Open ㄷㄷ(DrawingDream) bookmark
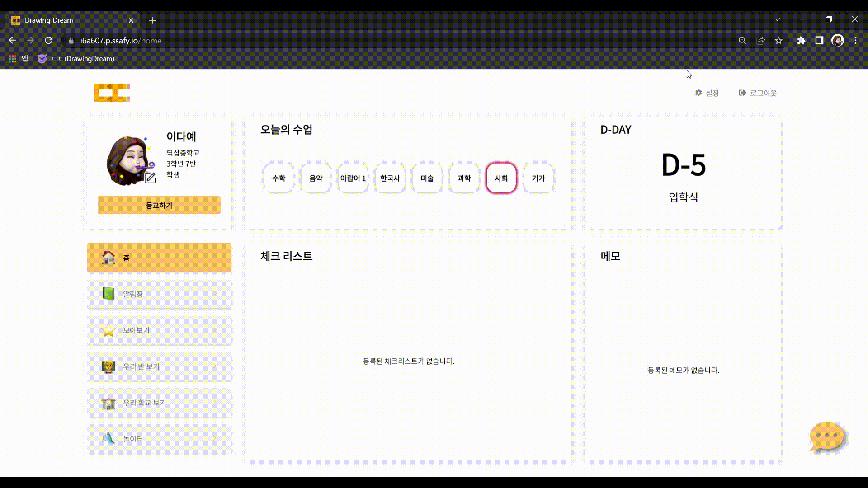Image resolution: width=868 pixels, height=488 pixels. tap(76, 59)
